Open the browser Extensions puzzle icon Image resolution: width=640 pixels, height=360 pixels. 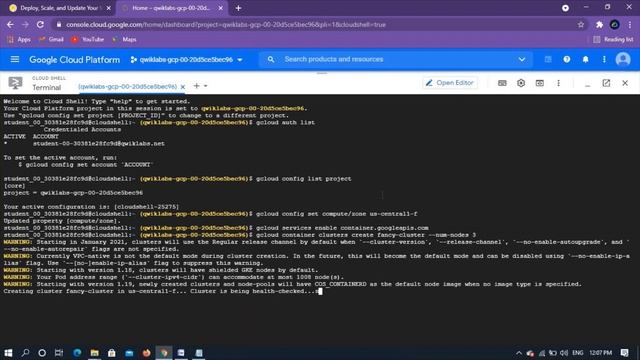click(599, 25)
